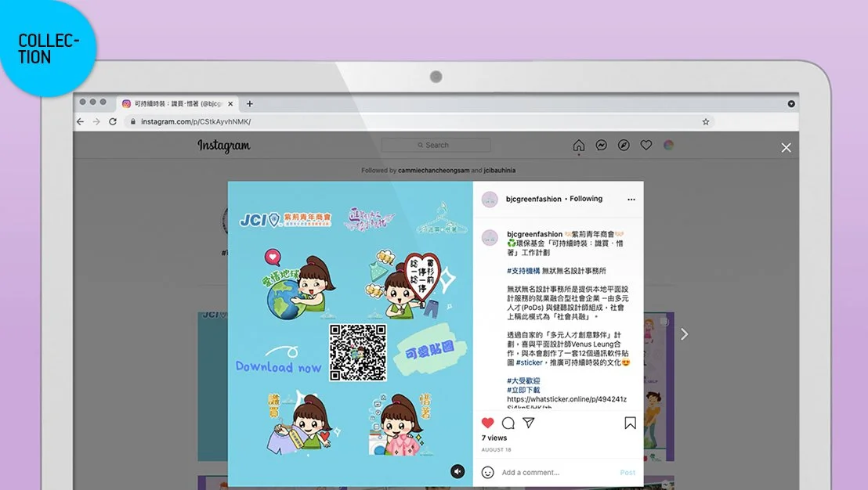Go back with the browser back arrow
Viewport: 868px width, 490px height.
coord(80,121)
